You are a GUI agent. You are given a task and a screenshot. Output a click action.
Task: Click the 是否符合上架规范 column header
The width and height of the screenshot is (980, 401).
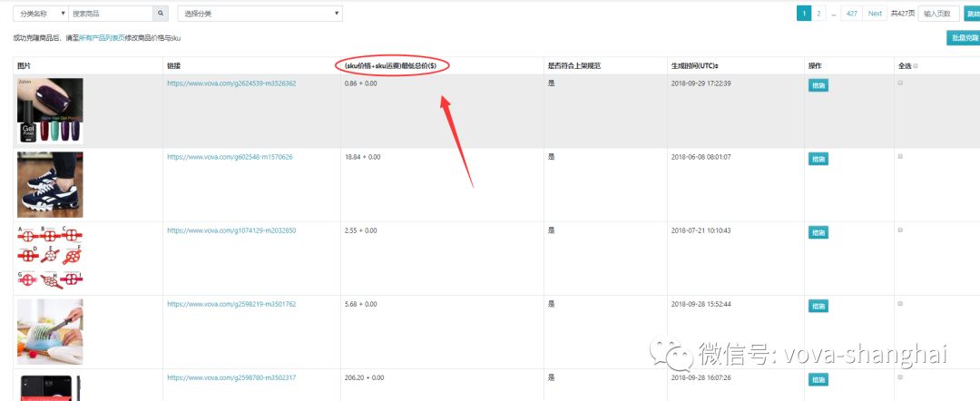(574, 65)
